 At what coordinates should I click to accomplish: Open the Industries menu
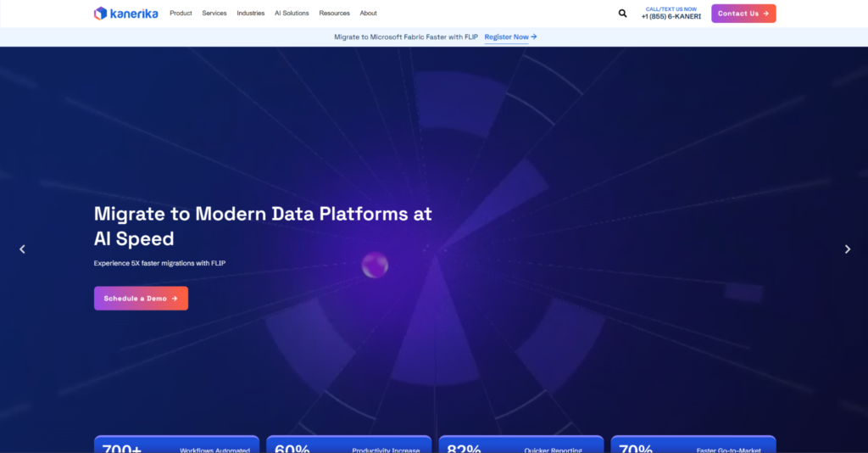[251, 14]
